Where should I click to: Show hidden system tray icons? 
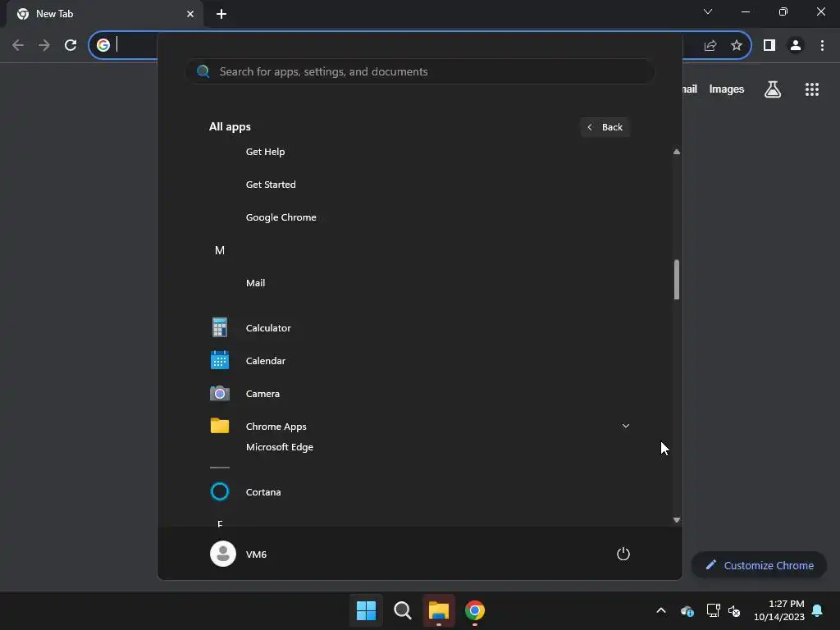[661, 610]
